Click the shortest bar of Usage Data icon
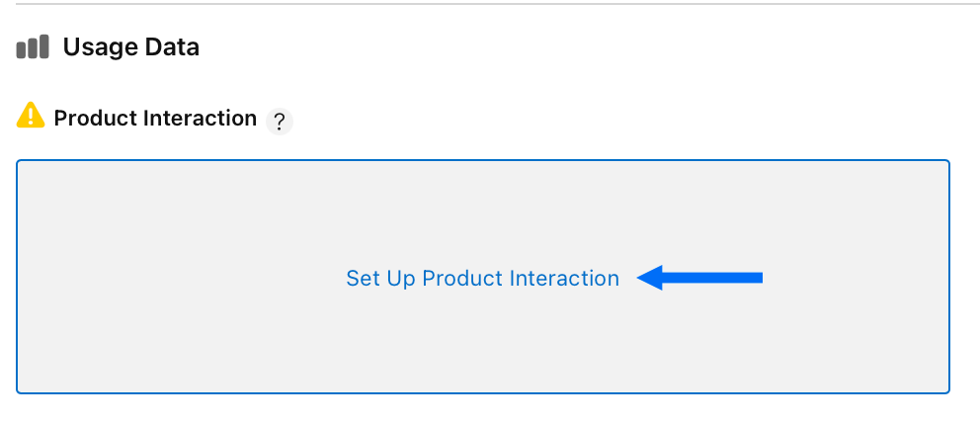The width and height of the screenshot is (980, 423). pos(21,51)
